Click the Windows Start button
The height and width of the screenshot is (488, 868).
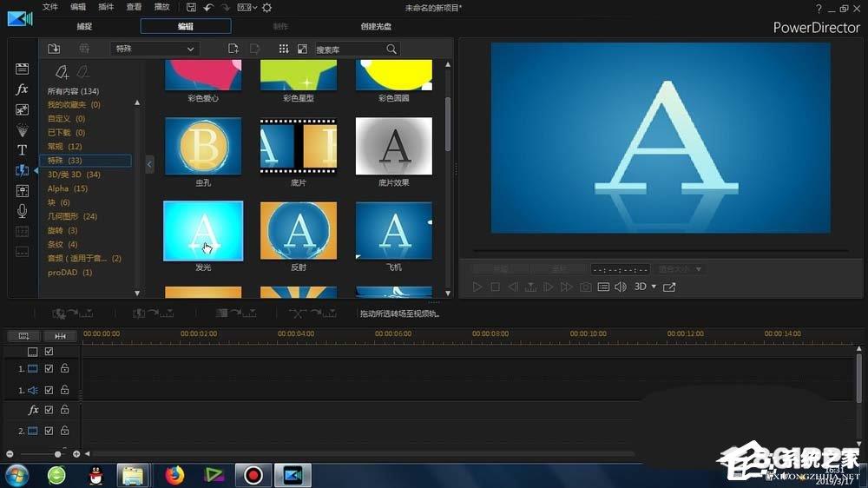tap(16, 476)
